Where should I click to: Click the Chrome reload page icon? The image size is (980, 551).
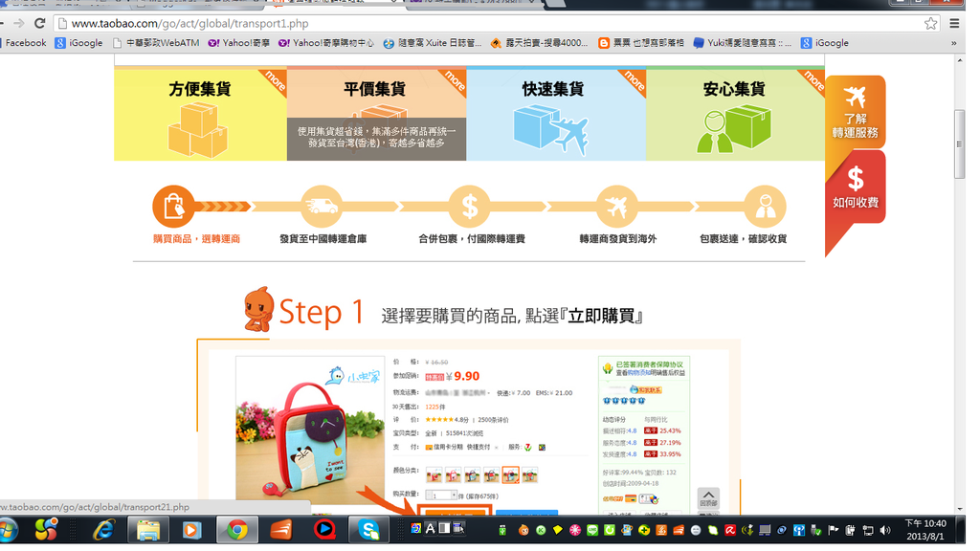coord(40,24)
